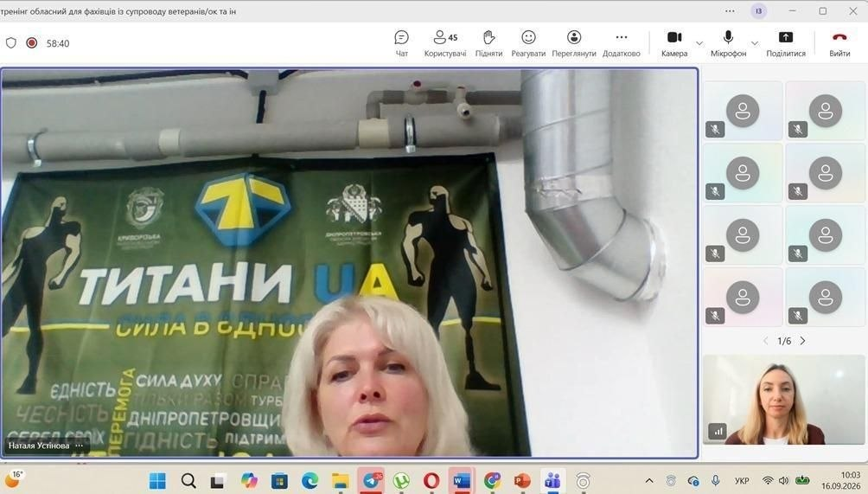Switch to PowerPoint on taskbar

pos(521,481)
